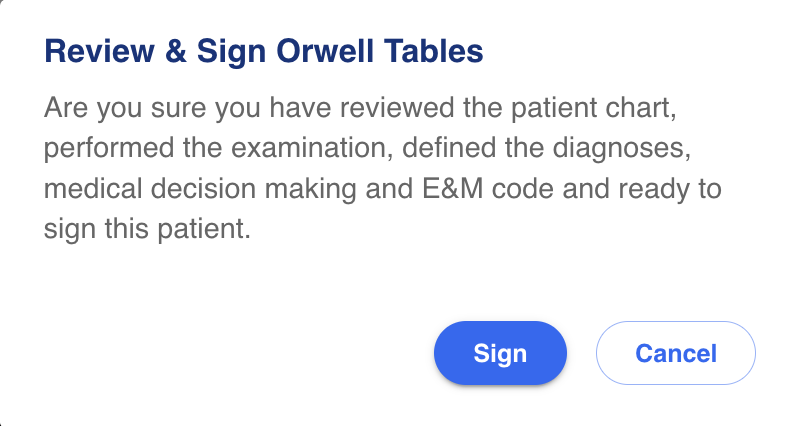This screenshot has height=426, width=796.
Task: Click the dialog title Review & Sign Orwell Tables
Action: coord(264,51)
